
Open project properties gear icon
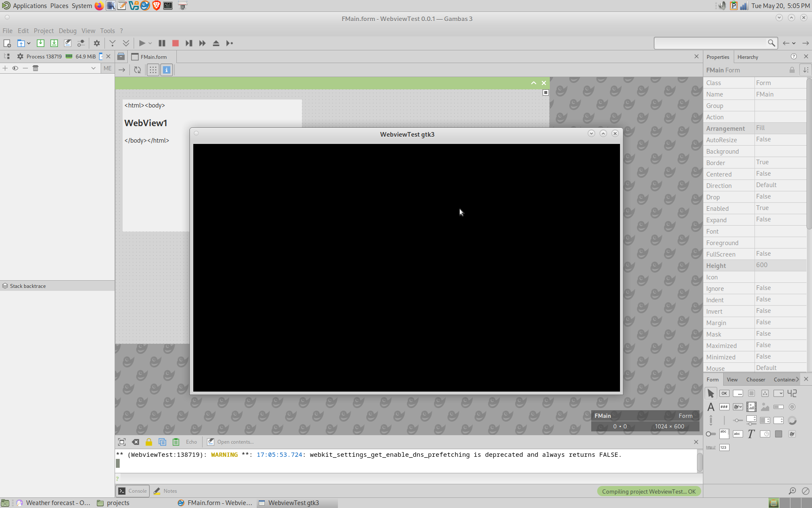coord(97,43)
